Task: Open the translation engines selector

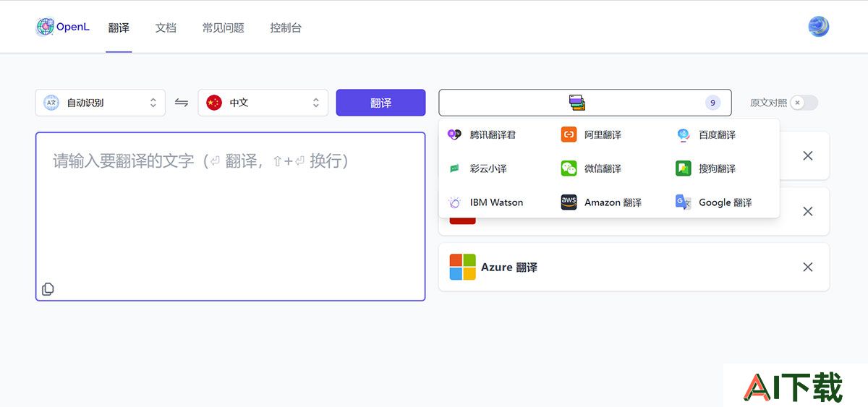Action: (x=585, y=103)
